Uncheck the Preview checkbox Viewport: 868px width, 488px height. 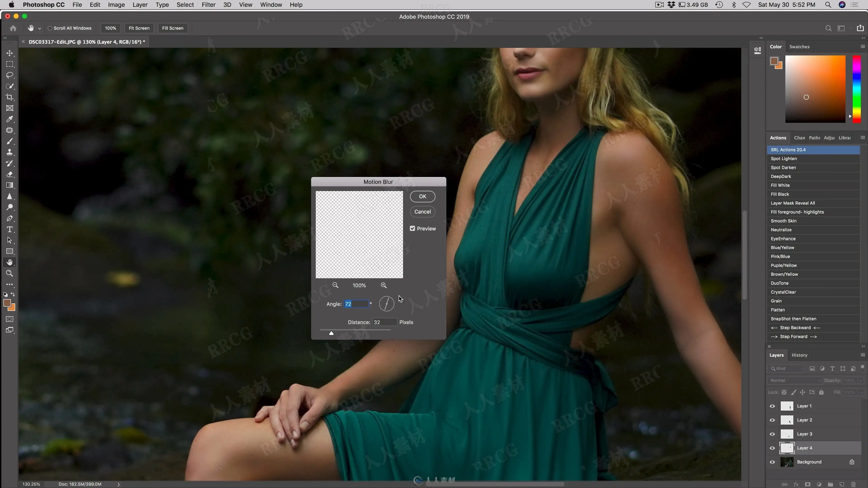(x=413, y=228)
